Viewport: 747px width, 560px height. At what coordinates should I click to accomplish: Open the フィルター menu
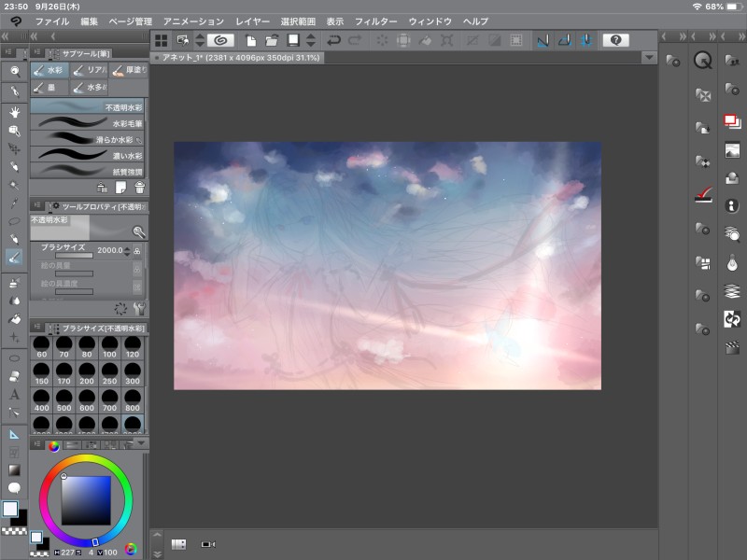click(x=376, y=21)
